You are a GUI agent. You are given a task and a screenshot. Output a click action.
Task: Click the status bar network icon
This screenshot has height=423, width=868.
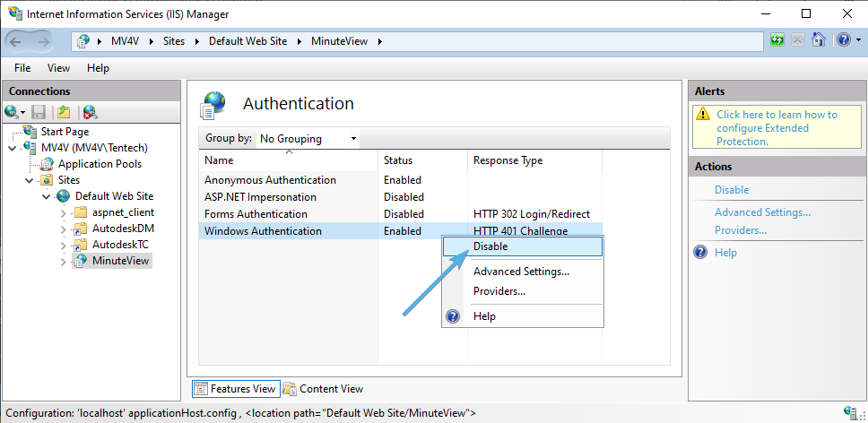coord(850,412)
